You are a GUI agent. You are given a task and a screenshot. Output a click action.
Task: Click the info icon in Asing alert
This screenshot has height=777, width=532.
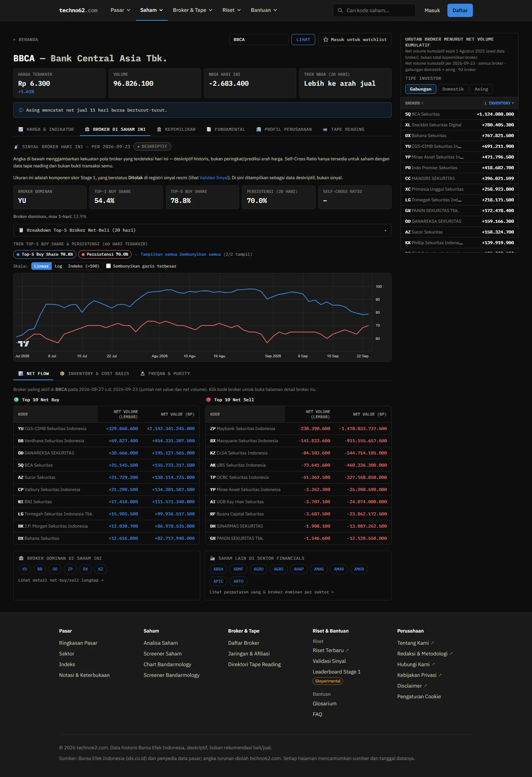[21, 110]
